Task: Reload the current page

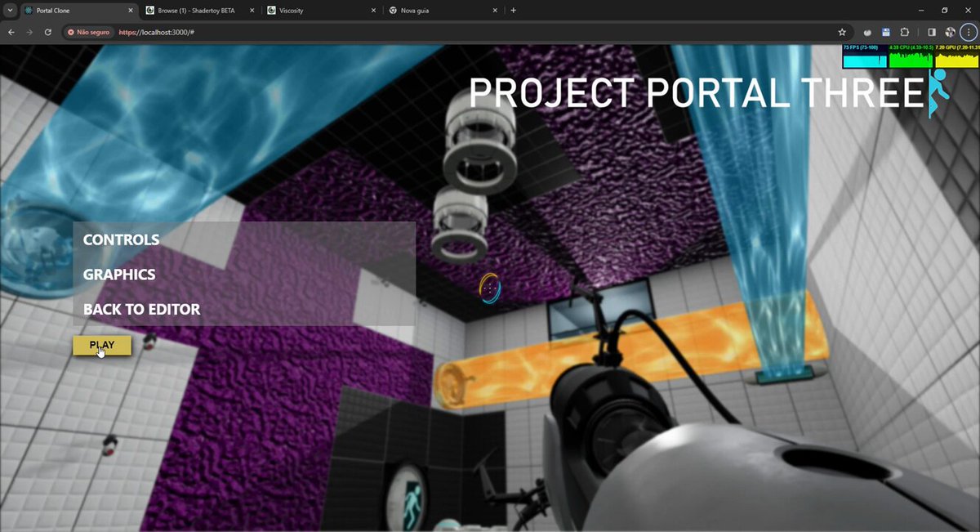Action: tap(48, 32)
